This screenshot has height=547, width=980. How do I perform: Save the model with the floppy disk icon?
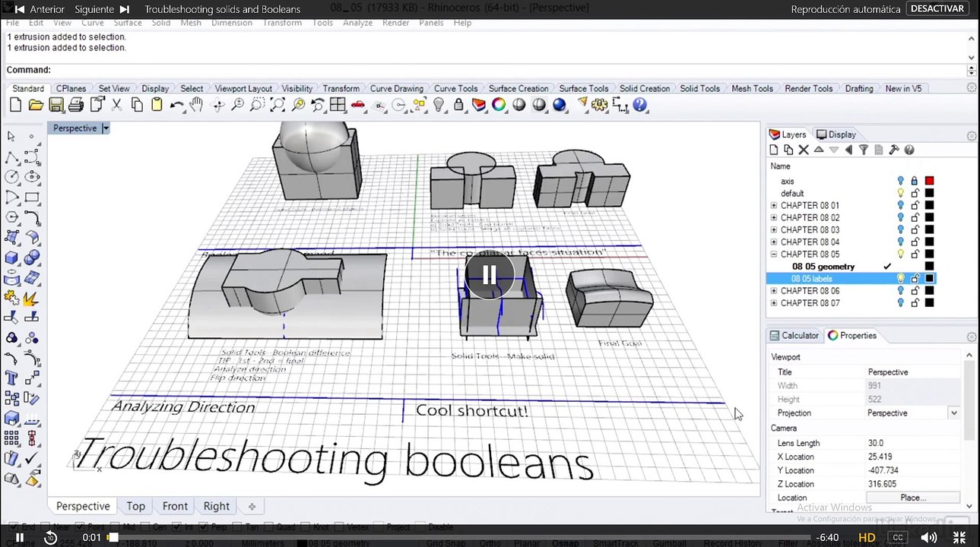[56, 105]
